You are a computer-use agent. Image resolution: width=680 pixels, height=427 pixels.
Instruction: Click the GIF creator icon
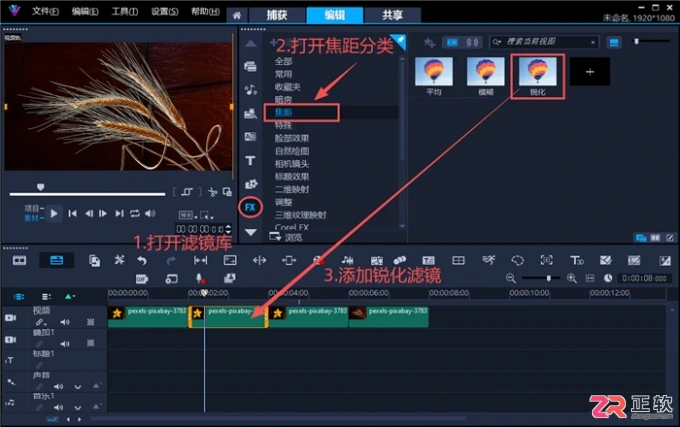pos(142,279)
